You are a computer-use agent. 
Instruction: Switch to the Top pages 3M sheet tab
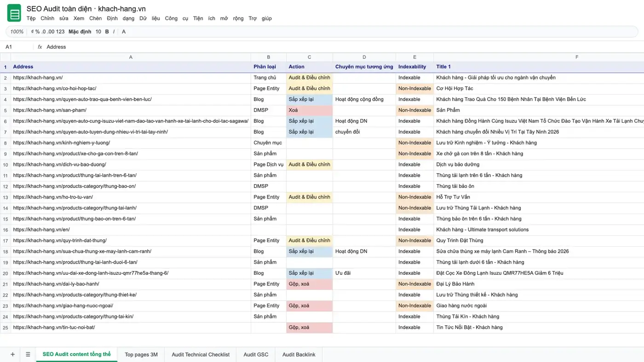(x=141, y=355)
